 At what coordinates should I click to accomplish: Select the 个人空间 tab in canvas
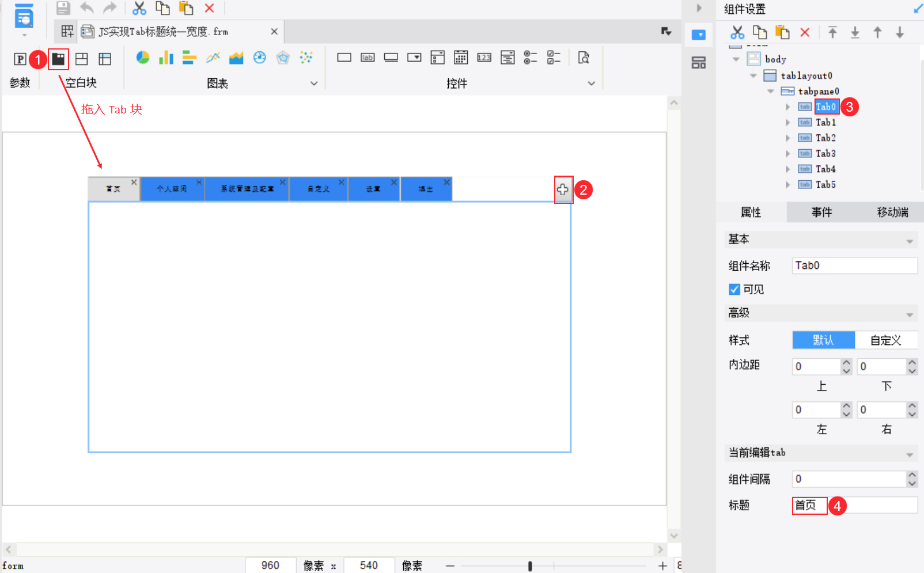coord(172,189)
